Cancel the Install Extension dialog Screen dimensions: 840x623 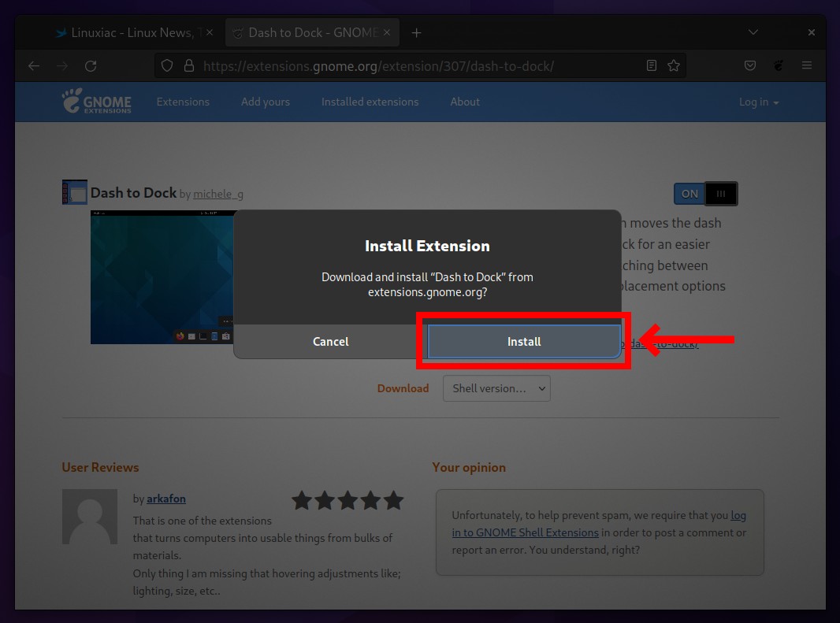330,341
